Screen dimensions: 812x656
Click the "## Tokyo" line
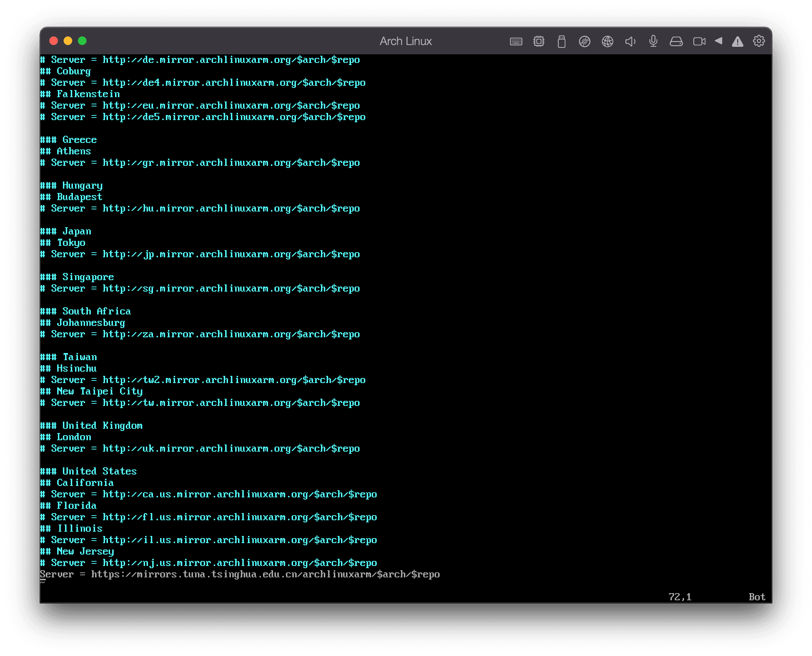(63, 243)
